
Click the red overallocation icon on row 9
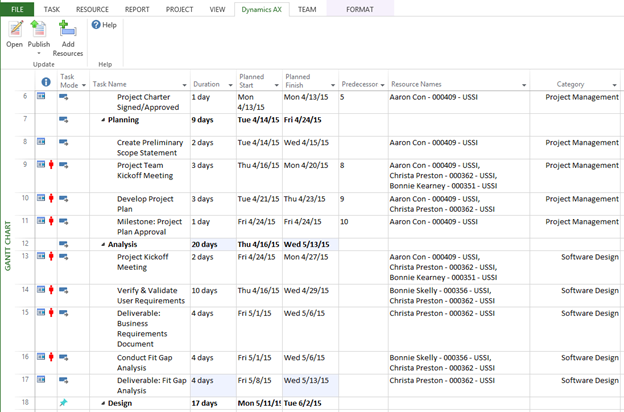point(51,166)
